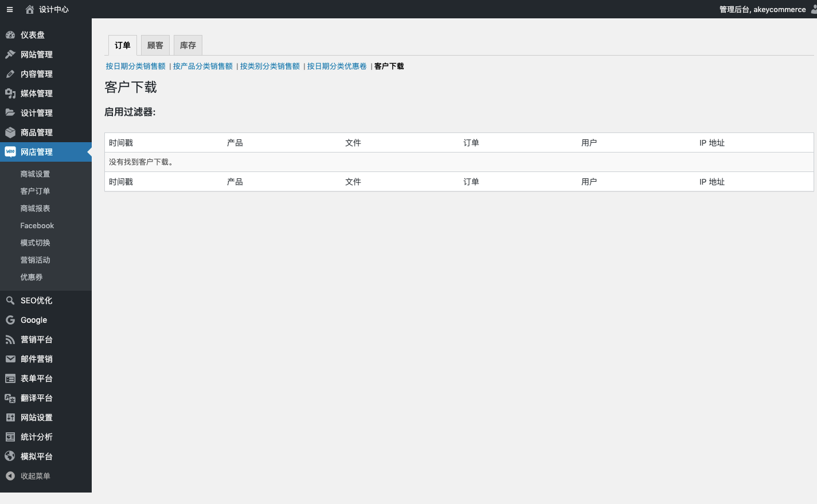Collapse sidebar via 收起菜单 label
The image size is (817, 504).
click(x=36, y=476)
